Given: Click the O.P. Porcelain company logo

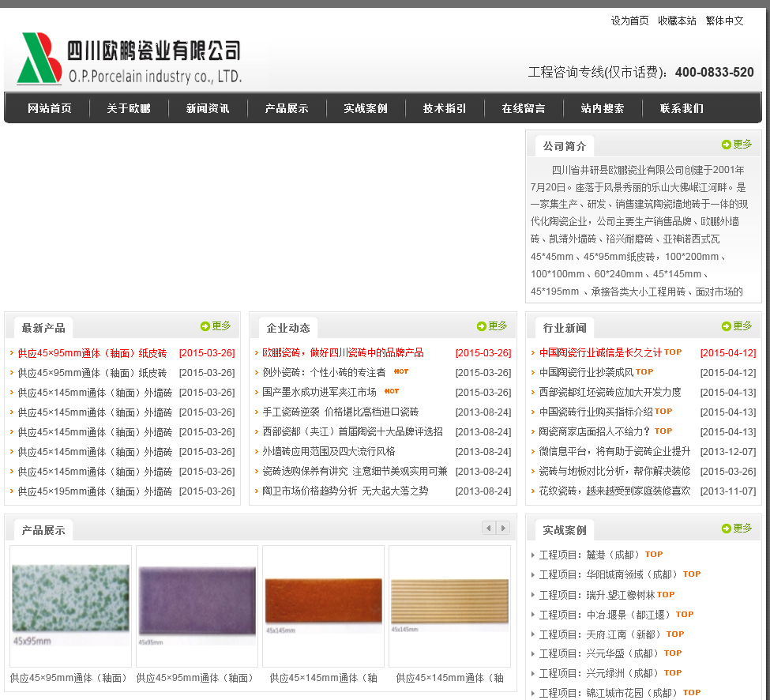Looking at the screenshot, I should (x=129, y=60).
